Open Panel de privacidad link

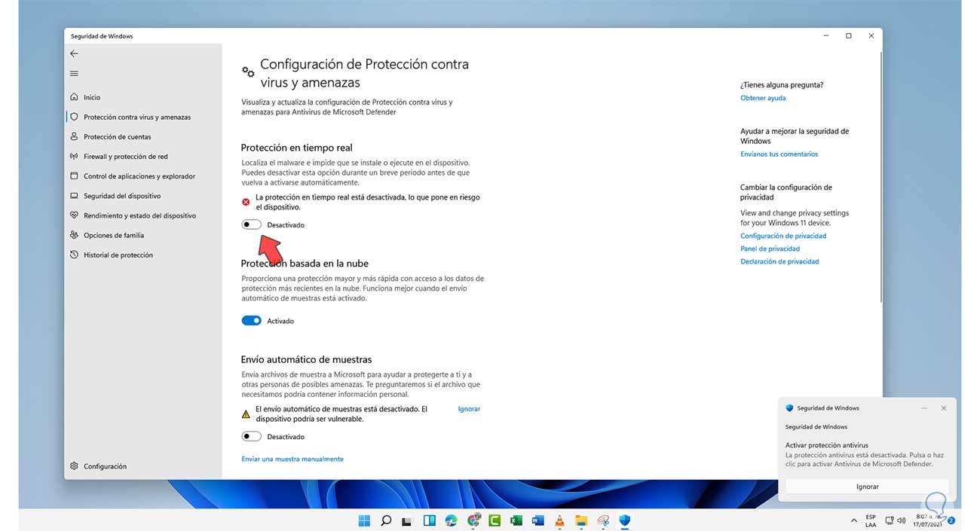click(x=770, y=249)
